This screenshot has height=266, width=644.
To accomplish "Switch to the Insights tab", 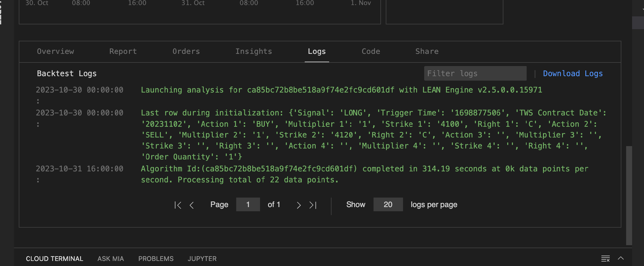I will click(x=254, y=51).
